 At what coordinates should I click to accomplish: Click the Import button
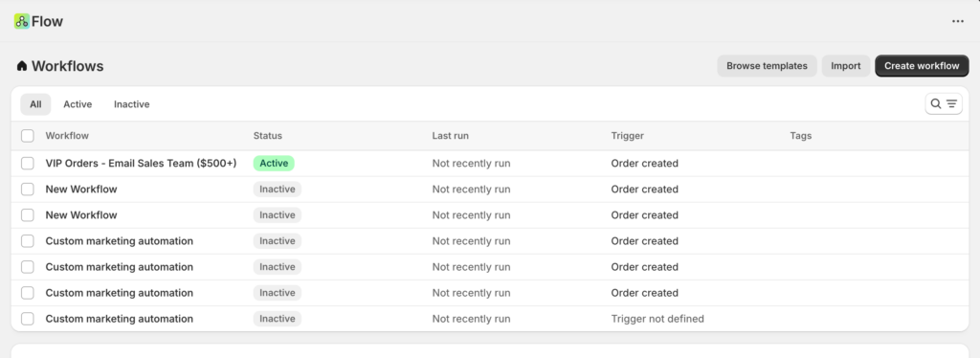846,66
